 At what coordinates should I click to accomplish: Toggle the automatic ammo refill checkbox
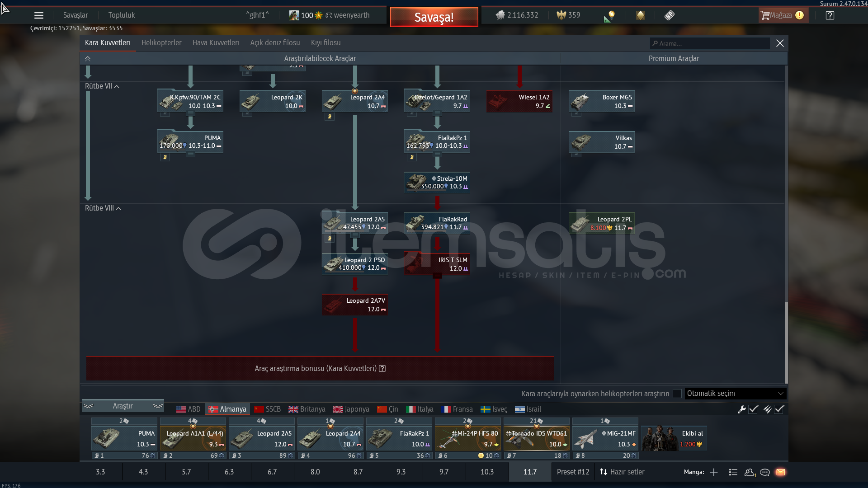(x=779, y=409)
